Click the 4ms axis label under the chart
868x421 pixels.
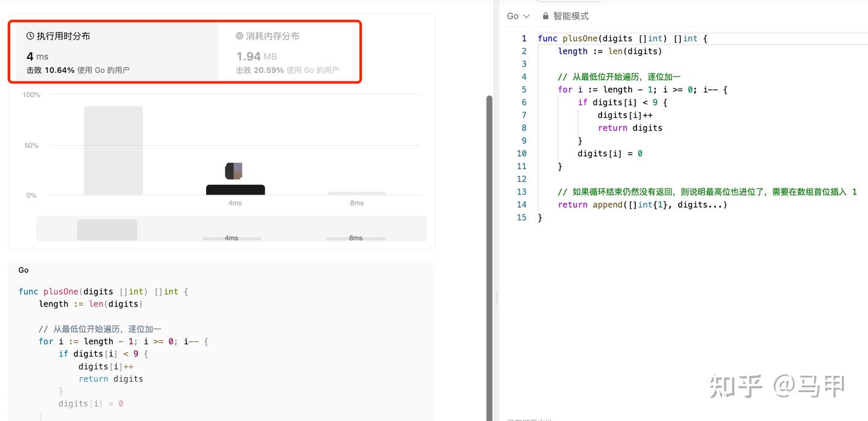pos(235,203)
